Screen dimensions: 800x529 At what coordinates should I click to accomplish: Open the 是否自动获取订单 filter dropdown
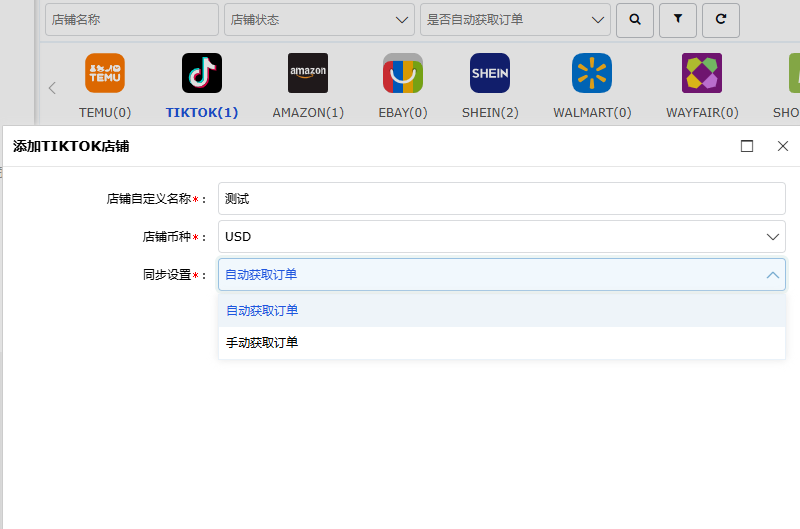pos(515,20)
